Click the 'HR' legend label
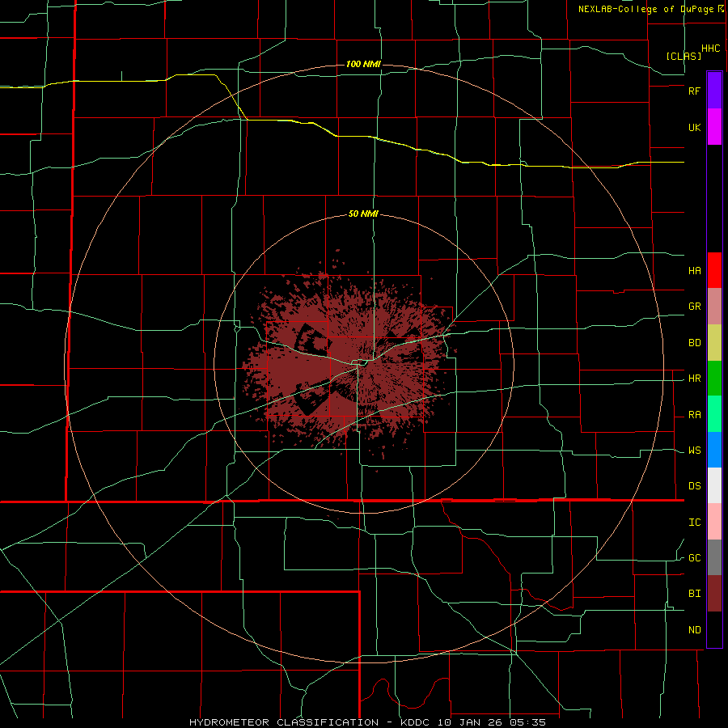Viewport: 728px width, 728px height. coord(695,379)
